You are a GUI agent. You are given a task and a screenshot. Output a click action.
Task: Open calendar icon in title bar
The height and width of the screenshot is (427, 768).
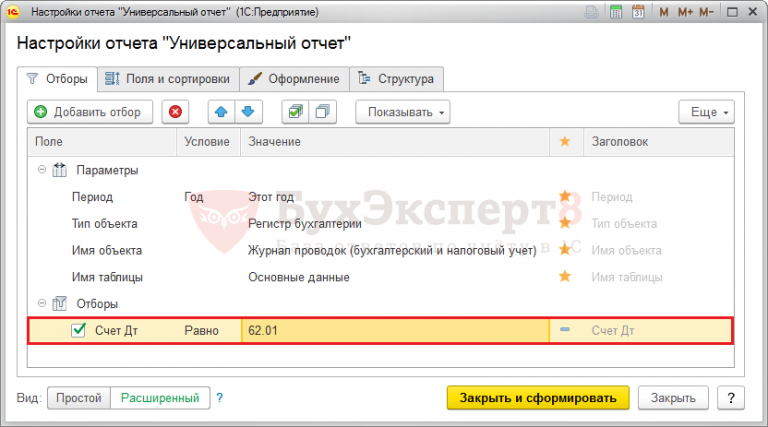tap(638, 12)
